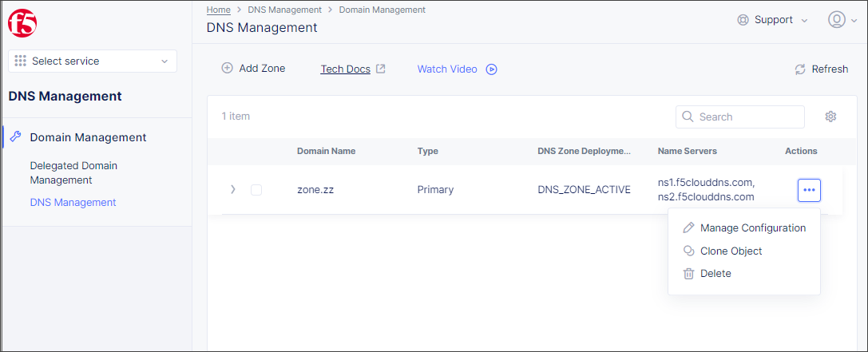The image size is (868, 352).
Task: Toggle zone.zz actions ellipsis menu
Action: tap(810, 191)
